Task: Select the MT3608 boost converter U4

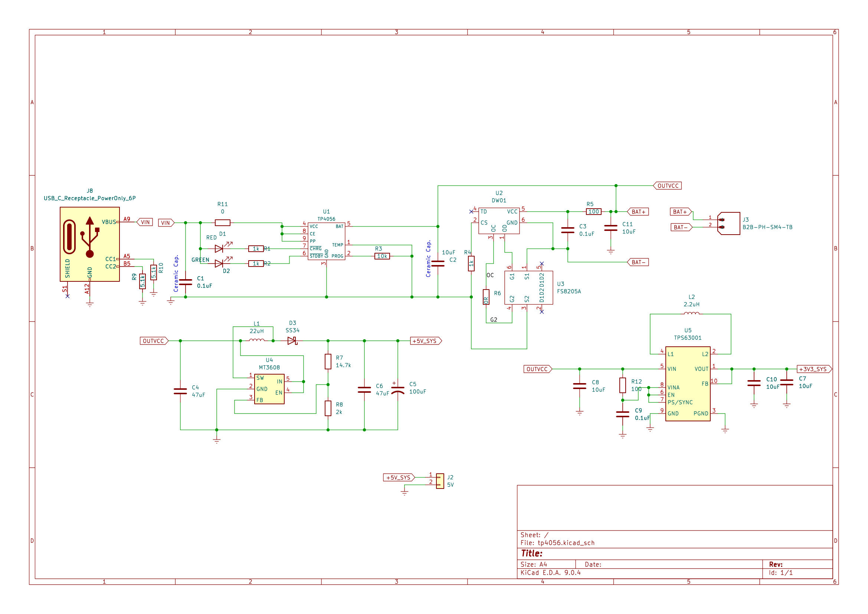Action: (x=269, y=389)
